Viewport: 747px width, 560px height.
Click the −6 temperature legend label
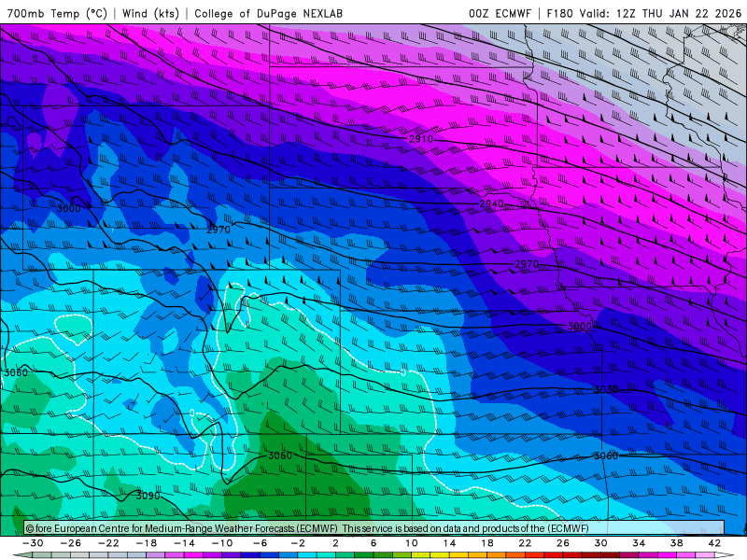pyautogui.click(x=260, y=543)
